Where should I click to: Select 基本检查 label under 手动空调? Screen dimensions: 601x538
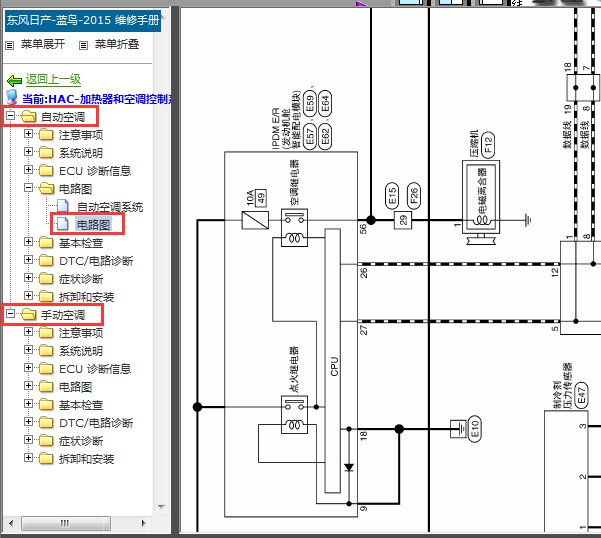[81, 405]
